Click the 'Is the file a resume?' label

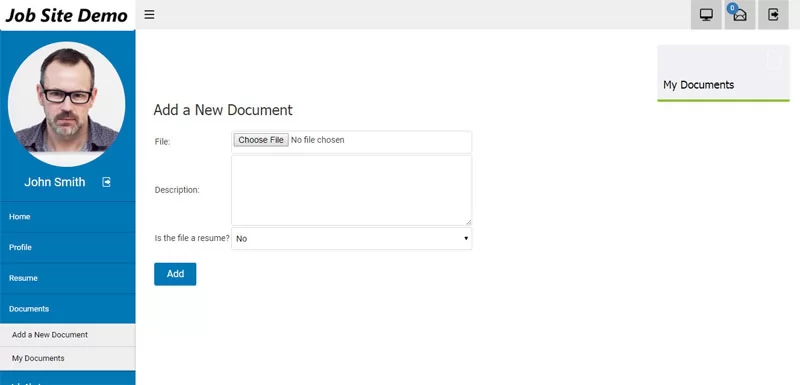click(192, 238)
